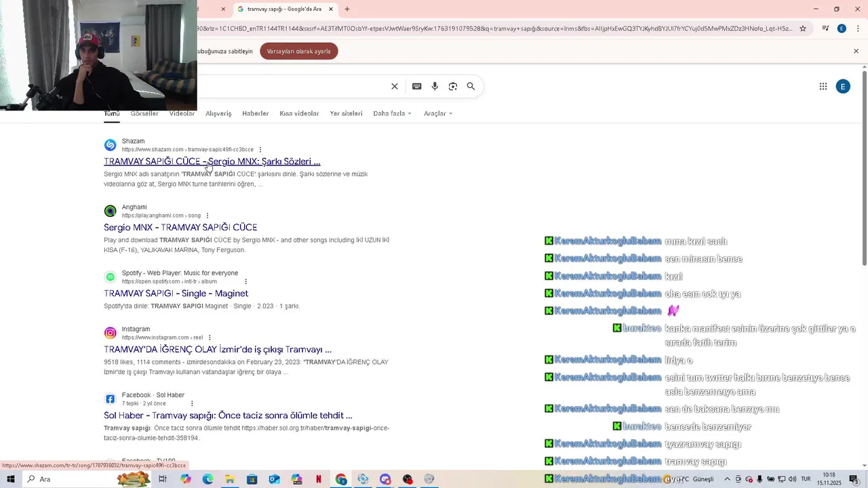Viewport: 868px width, 488px height.
Task: Open Task View in the taskbar
Action: pos(163,479)
